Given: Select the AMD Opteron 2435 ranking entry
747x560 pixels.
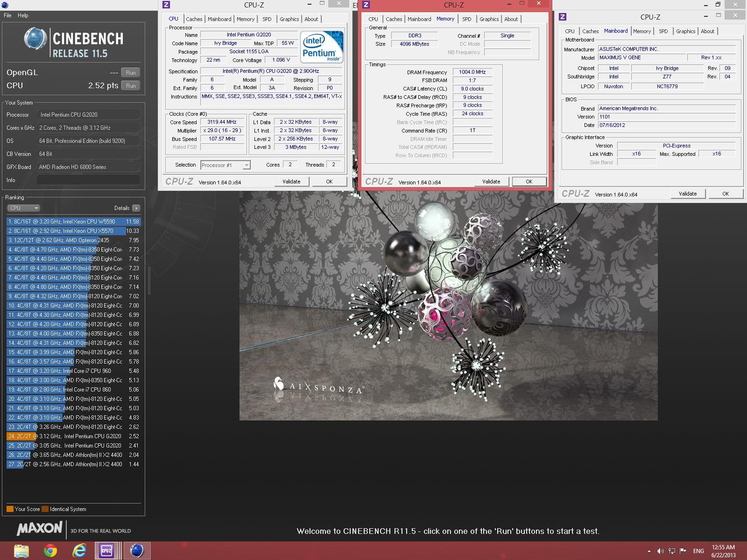Looking at the screenshot, I should point(73,240).
